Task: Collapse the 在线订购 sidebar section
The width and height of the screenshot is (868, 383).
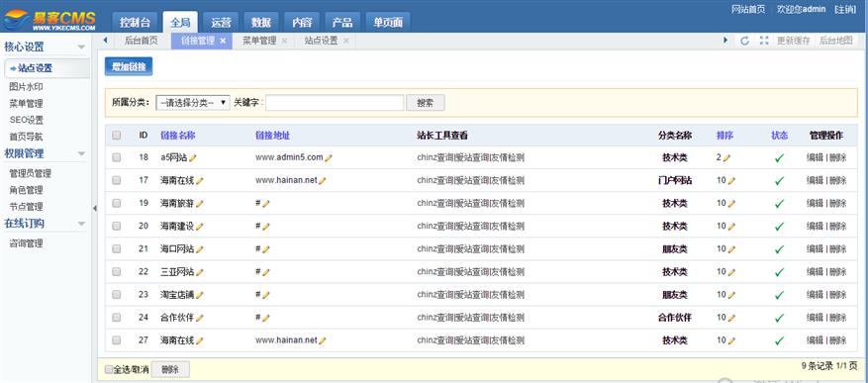Action: [81, 224]
